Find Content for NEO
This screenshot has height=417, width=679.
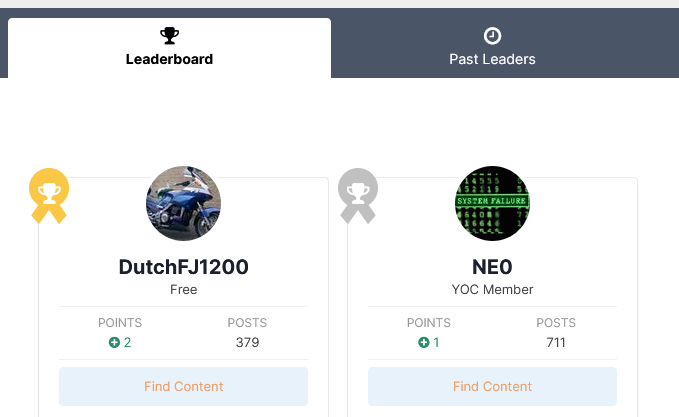tap(492, 386)
